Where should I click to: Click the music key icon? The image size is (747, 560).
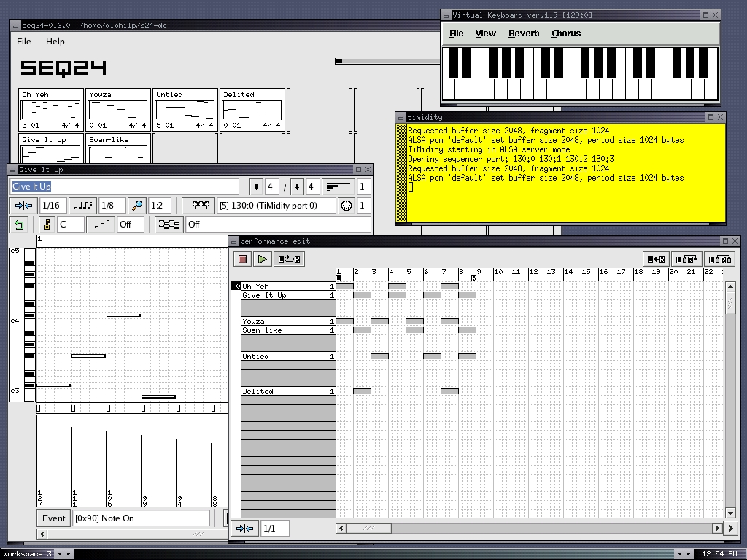click(47, 225)
